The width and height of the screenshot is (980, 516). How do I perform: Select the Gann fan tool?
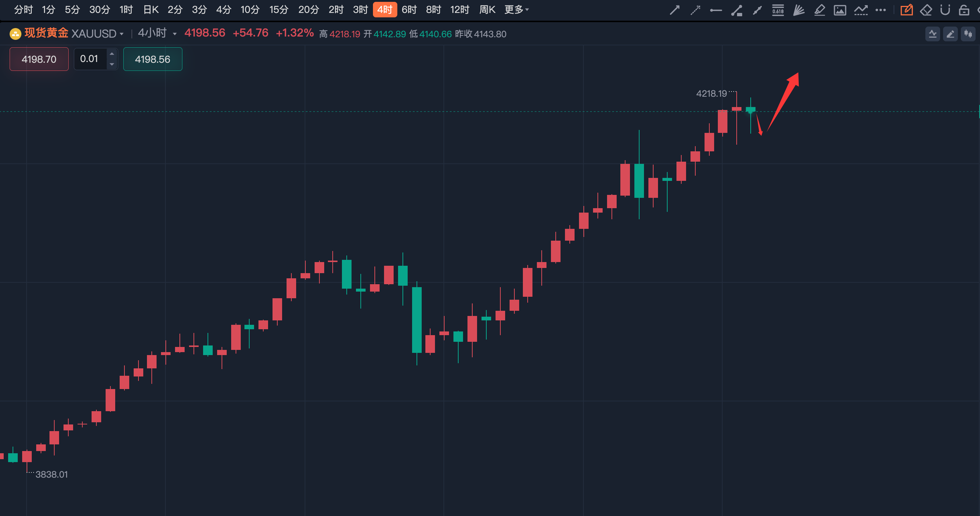click(x=799, y=10)
